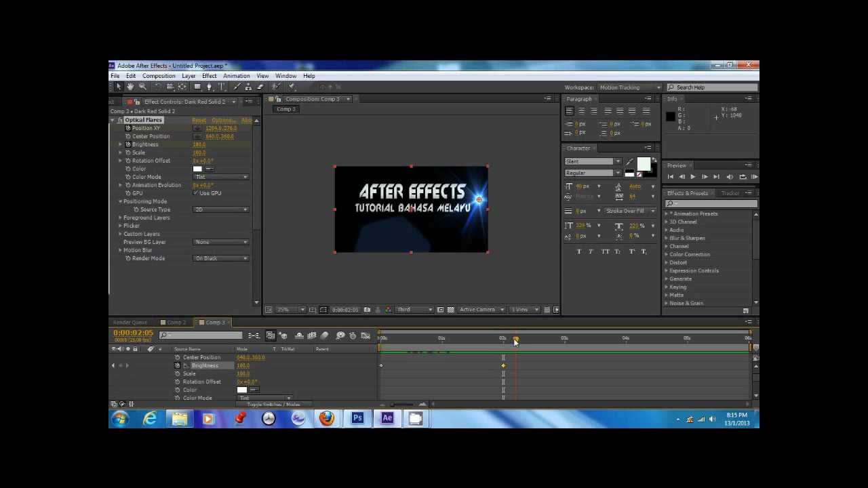
Task: Toggle the Use GPU checkbox
Action: [196, 193]
